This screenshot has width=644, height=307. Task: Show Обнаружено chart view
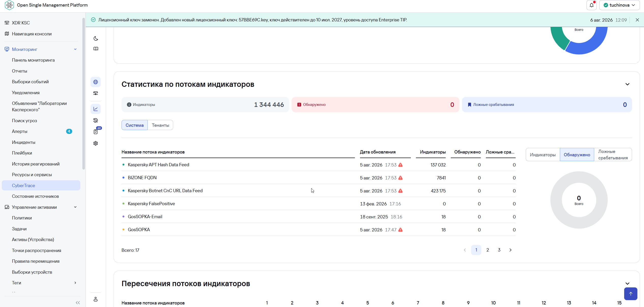point(577,155)
